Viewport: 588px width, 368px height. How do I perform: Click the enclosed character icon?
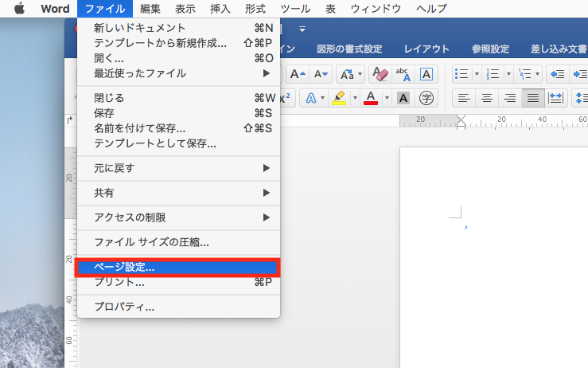coord(426,98)
